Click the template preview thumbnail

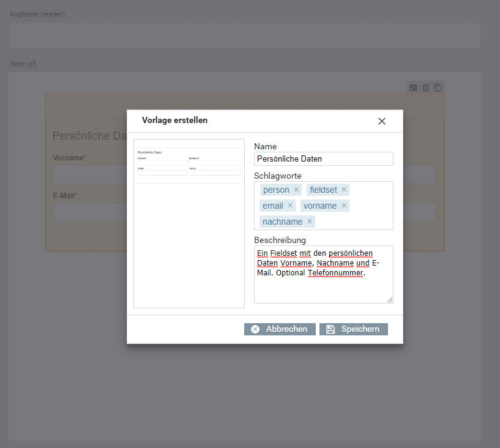[x=180, y=223]
